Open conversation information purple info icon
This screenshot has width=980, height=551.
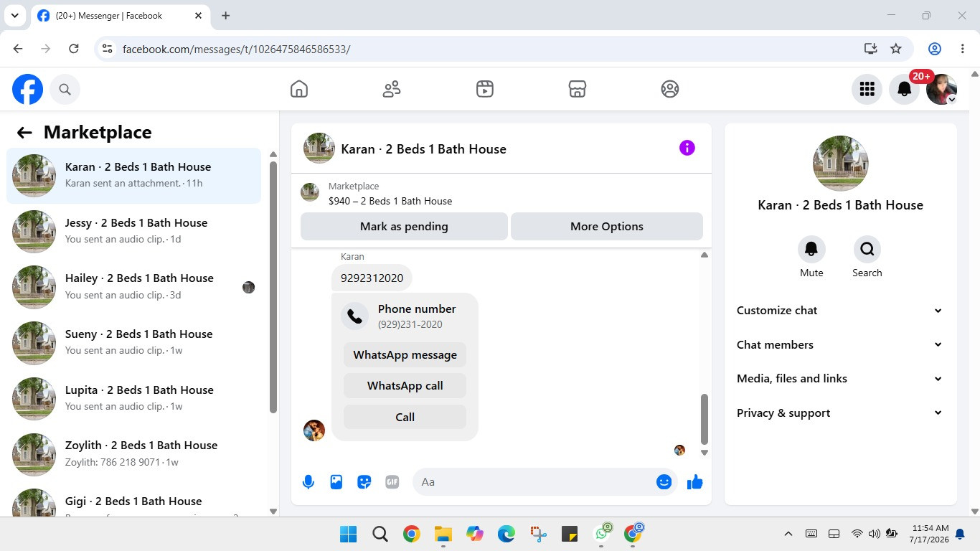pos(687,148)
